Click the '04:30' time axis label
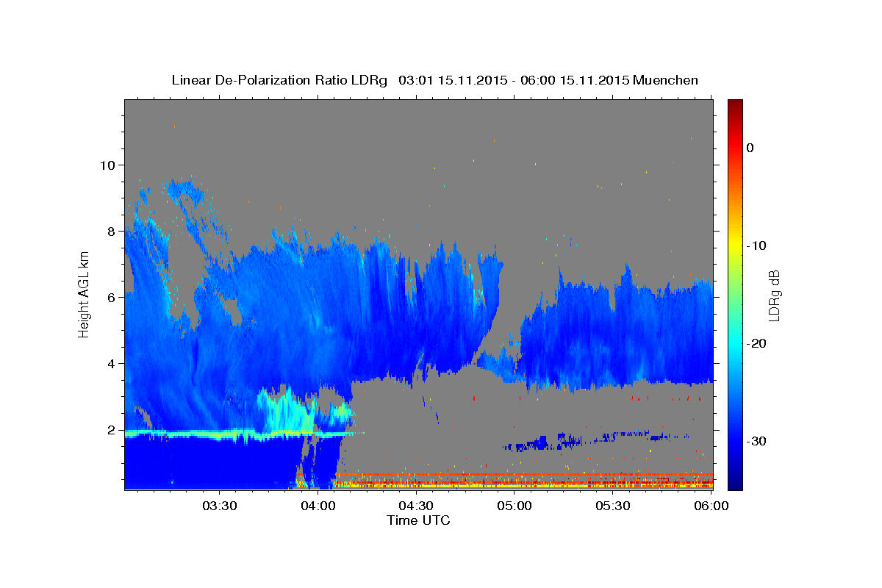Viewport: 882px width, 588px height. pyautogui.click(x=416, y=506)
